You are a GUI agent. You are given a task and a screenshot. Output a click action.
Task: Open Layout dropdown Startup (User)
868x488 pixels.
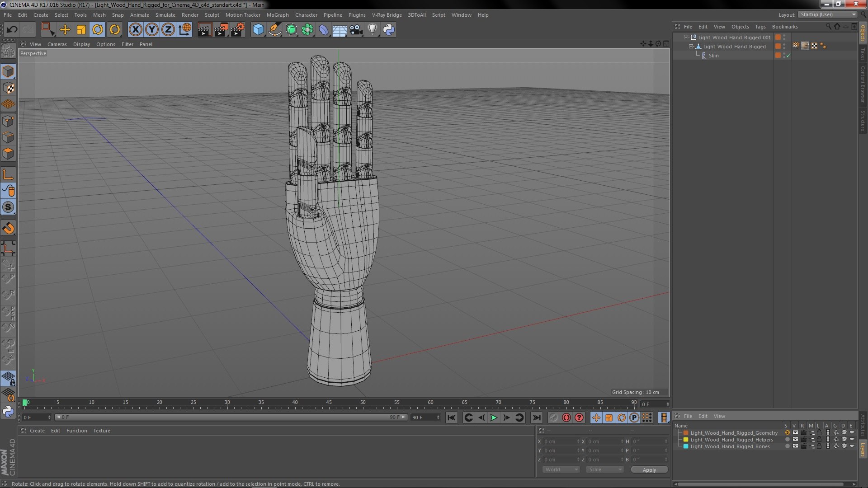click(828, 15)
